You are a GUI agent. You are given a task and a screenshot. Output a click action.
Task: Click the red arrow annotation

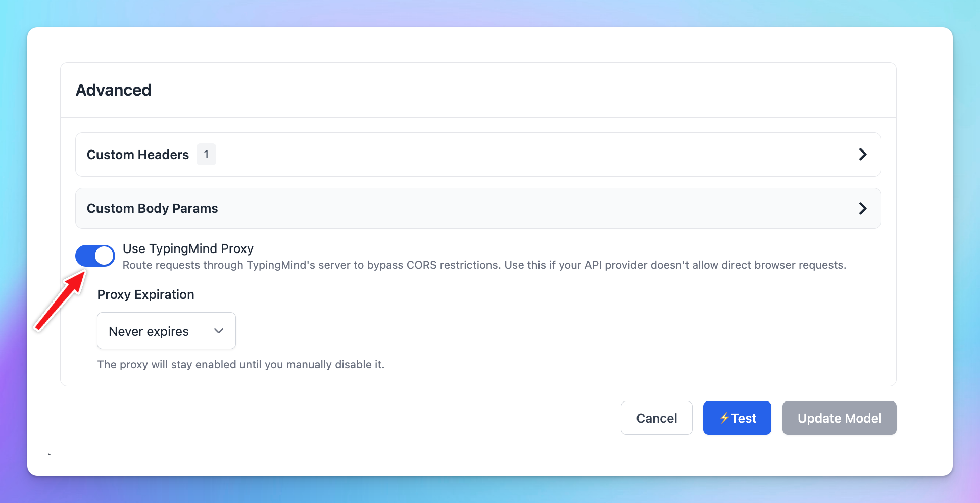pos(60,300)
